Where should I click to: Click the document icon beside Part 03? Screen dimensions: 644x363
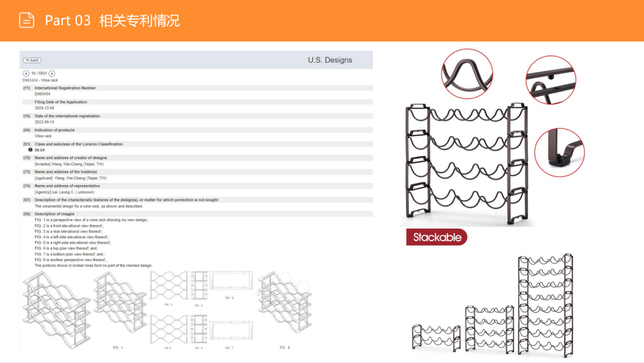[x=27, y=20]
